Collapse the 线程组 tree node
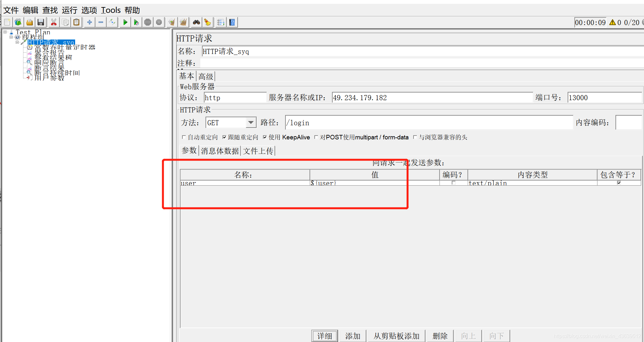 (11, 37)
